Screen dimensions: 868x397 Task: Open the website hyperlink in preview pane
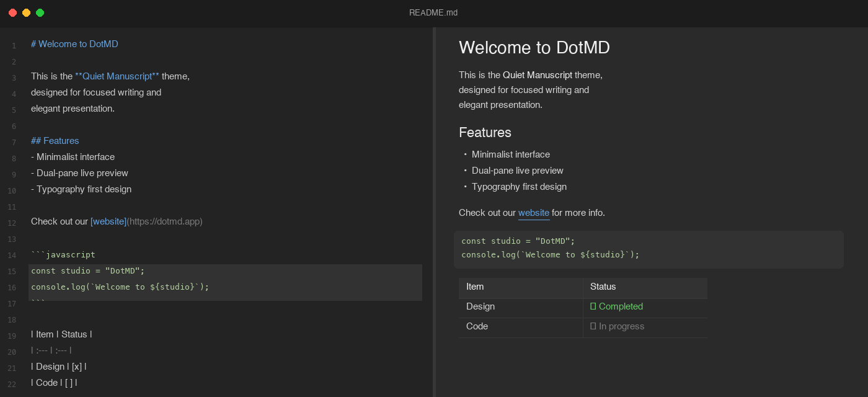click(534, 213)
